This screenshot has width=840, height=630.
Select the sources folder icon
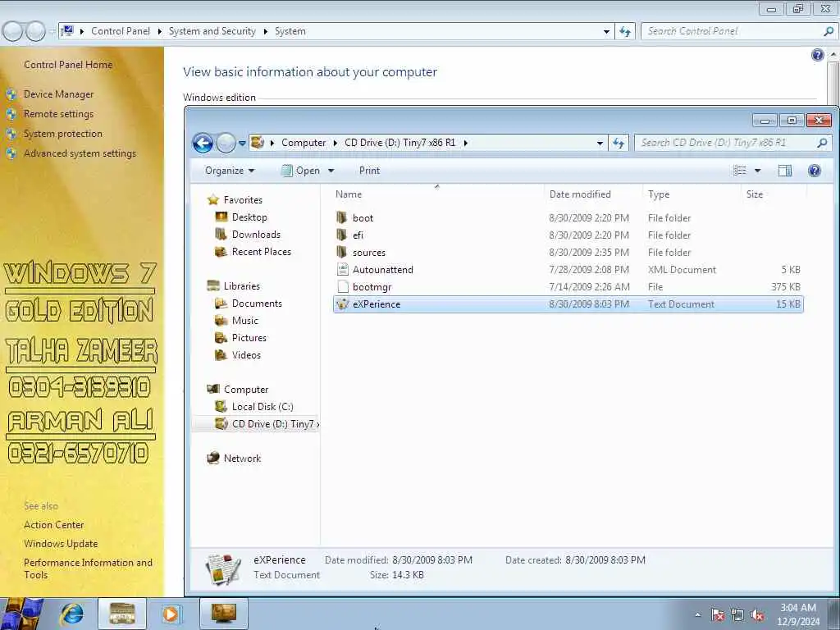[341, 252]
